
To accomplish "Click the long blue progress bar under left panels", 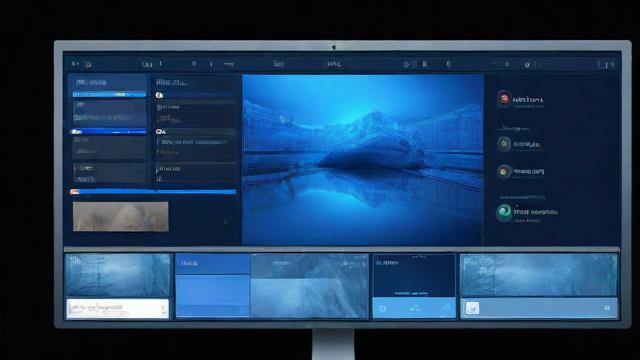I will point(153,191).
